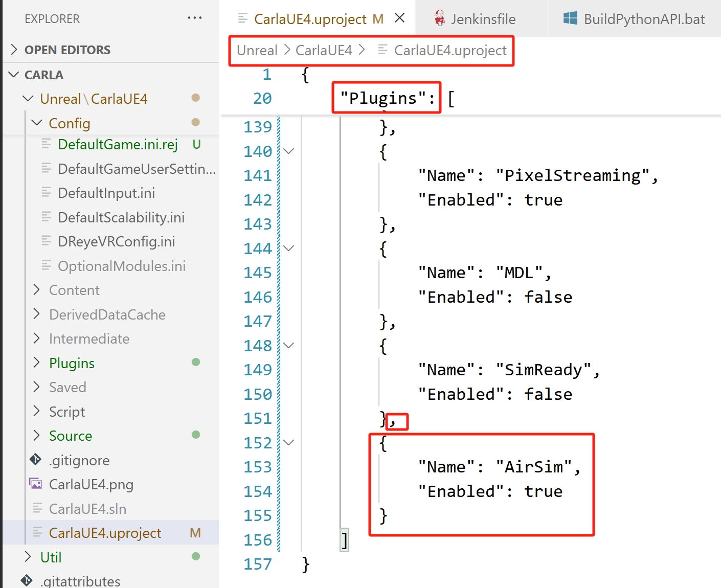Click the .gitignore git file icon

pyautogui.click(x=36, y=460)
